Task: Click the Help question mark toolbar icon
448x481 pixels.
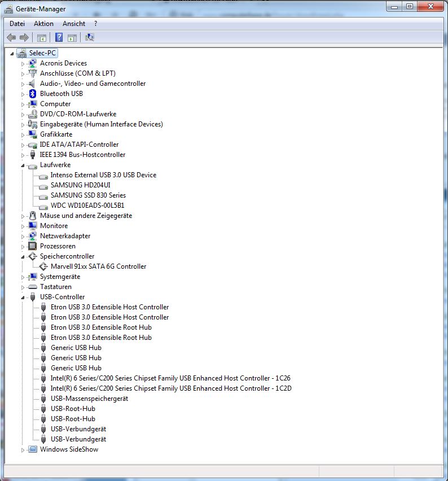Action: [59, 37]
